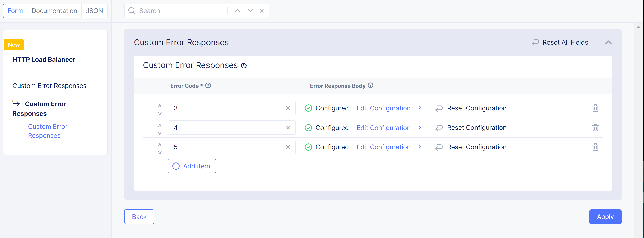Viewport: 644px width, 238px height.
Task: Click the Reset All Fields icon
Action: coord(535,42)
